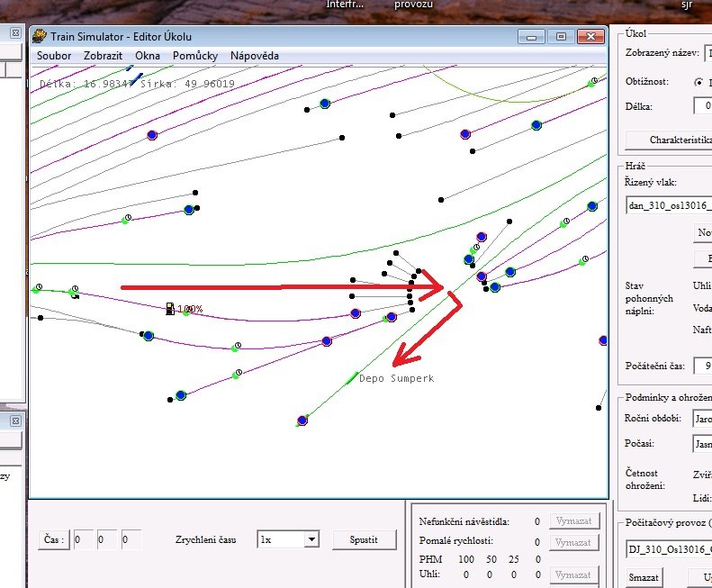Click the Délka Sírka coordinates readout
Viewport: 712px width, 588px height.
coord(137,84)
